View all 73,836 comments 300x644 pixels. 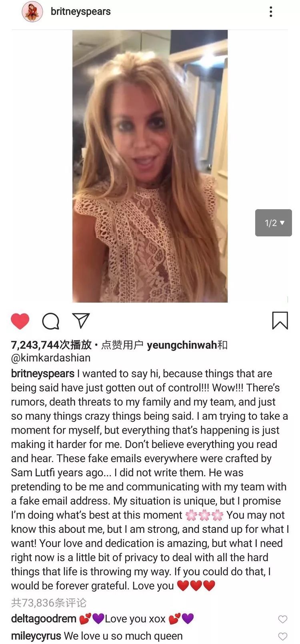[x=49, y=603]
